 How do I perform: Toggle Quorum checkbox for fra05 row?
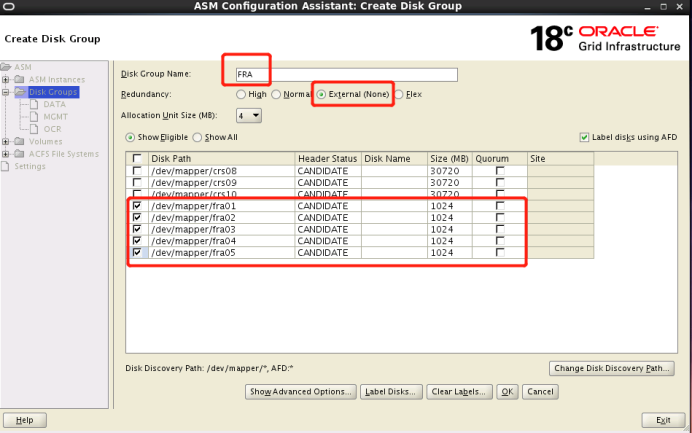(500, 252)
